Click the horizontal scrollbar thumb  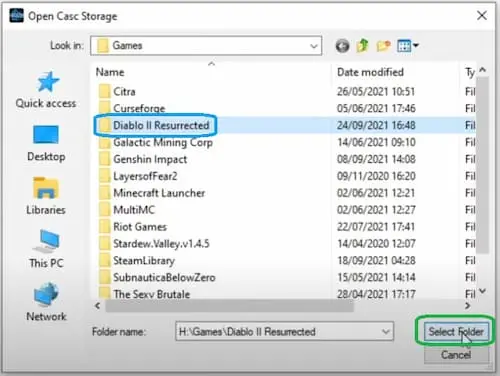229,305
